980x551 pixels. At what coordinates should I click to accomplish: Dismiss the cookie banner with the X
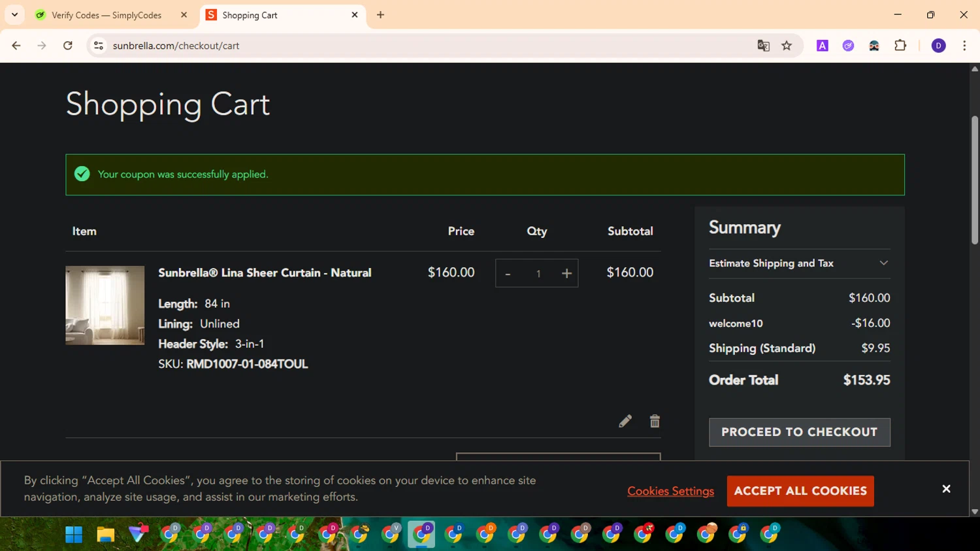(x=946, y=489)
